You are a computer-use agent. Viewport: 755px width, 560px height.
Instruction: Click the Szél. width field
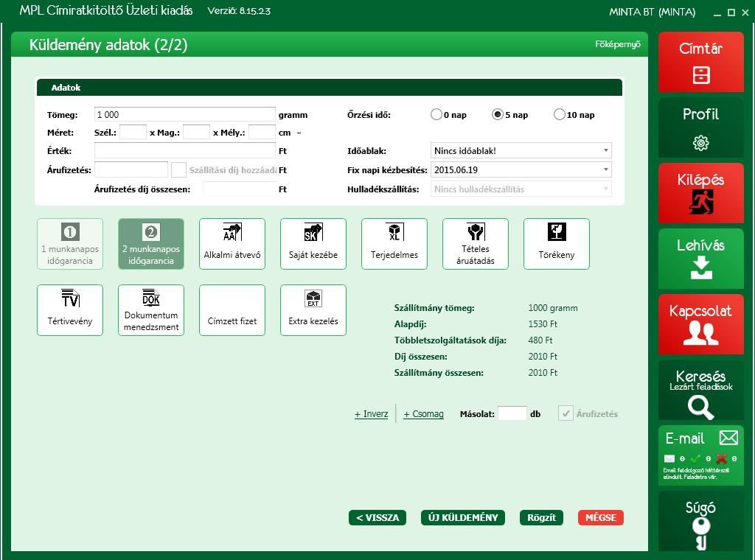pos(133,133)
